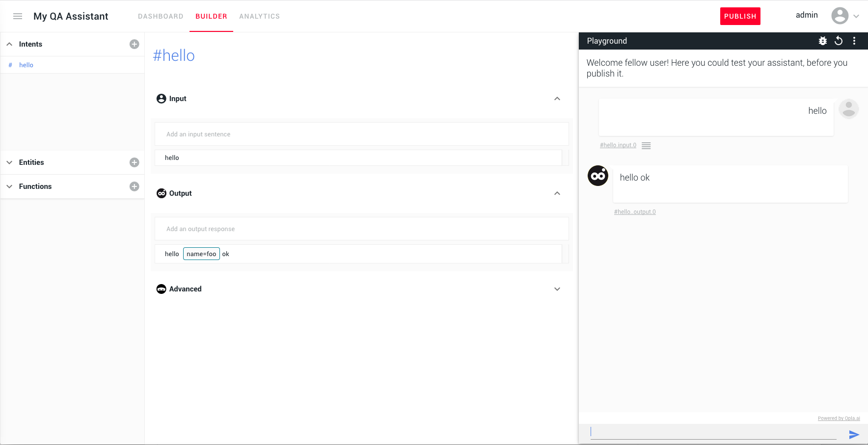Open the lines icon beside #hello.input.0
The width and height of the screenshot is (868, 445).
tap(646, 145)
